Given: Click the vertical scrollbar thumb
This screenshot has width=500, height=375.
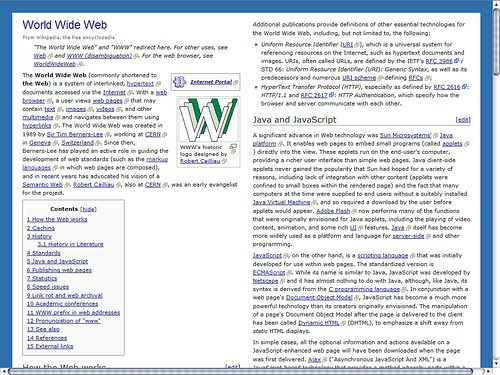Looking at the screenshot, I should tap(497, 43).
